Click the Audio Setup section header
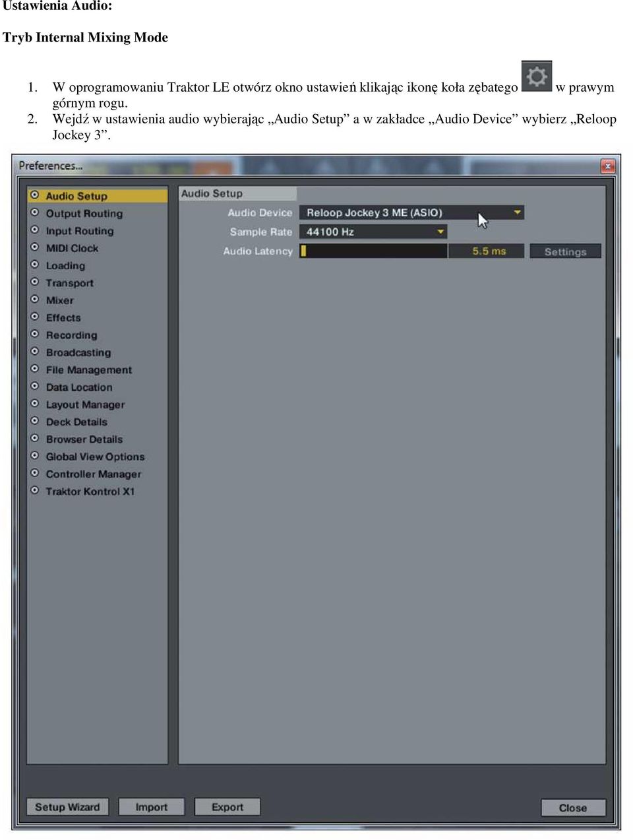This screenshot has height=840, width=633. click(x=238, y=193)
